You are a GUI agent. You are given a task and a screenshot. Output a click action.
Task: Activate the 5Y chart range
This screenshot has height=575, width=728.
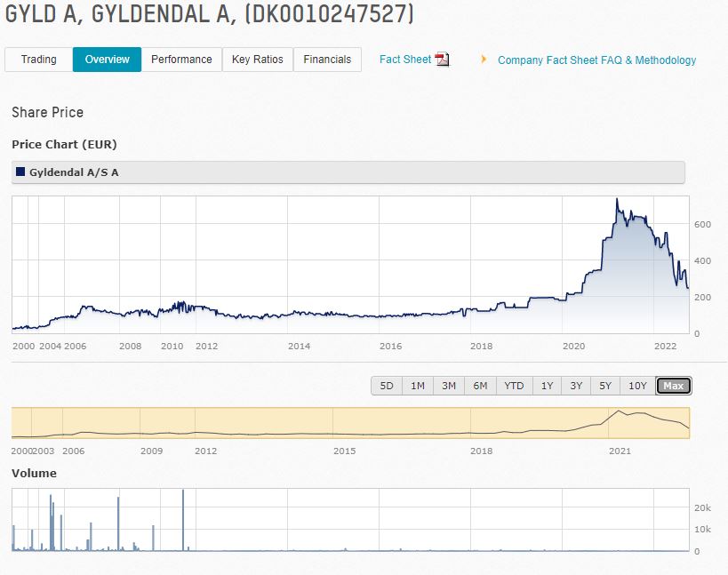point(605,386)
